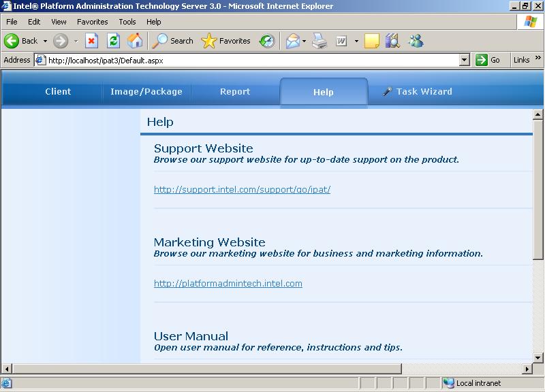Click the Print icon
Screen dimensions: 545x392
click(x=320, y=41)
